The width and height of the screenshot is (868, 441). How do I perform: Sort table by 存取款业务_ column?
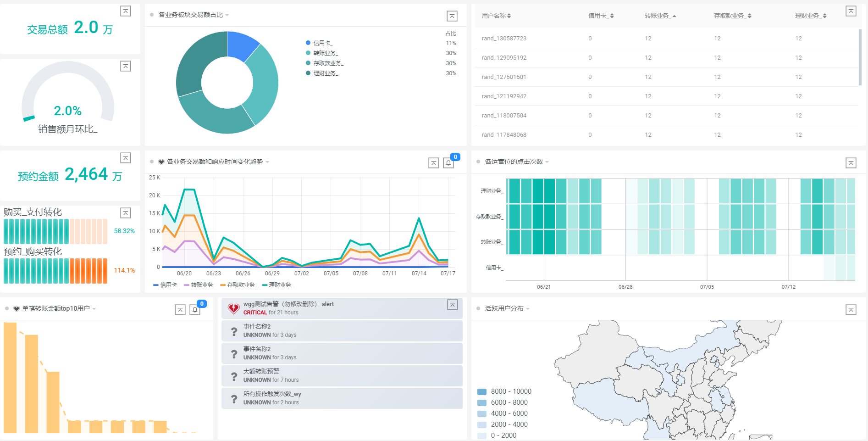coord(732,16)
